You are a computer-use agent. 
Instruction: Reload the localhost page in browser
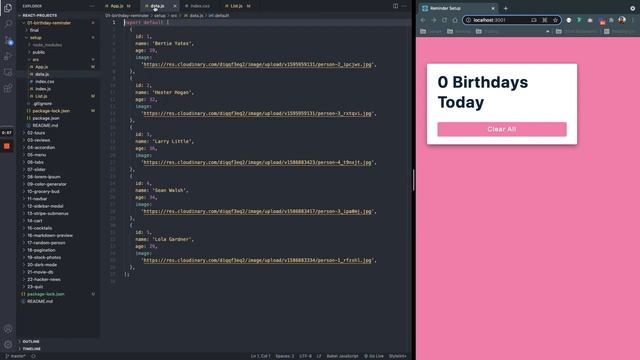[x=444, y=20]
